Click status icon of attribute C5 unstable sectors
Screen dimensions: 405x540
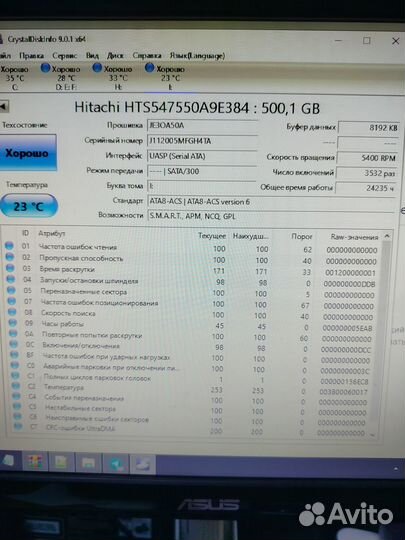click(x=17, y=407)
